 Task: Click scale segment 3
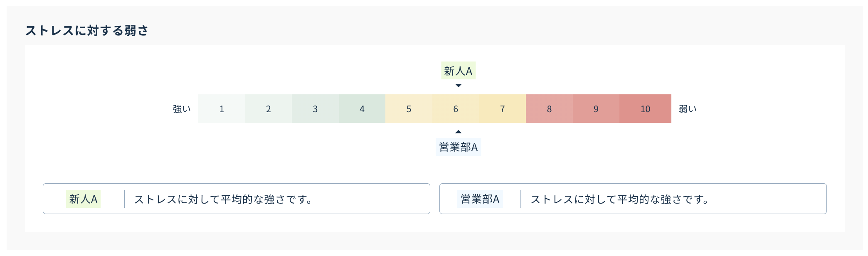click(x=315, y=108)
